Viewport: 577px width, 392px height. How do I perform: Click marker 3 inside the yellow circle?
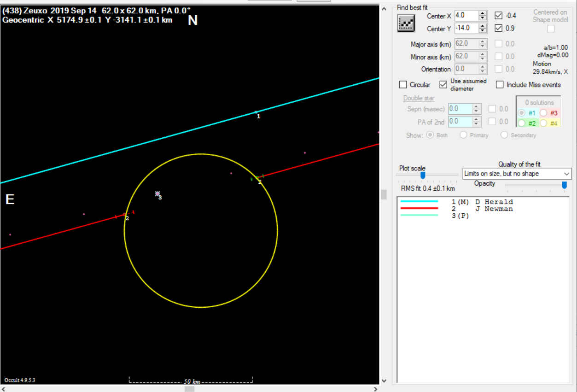pyautogui.click(x=157, y=194)
